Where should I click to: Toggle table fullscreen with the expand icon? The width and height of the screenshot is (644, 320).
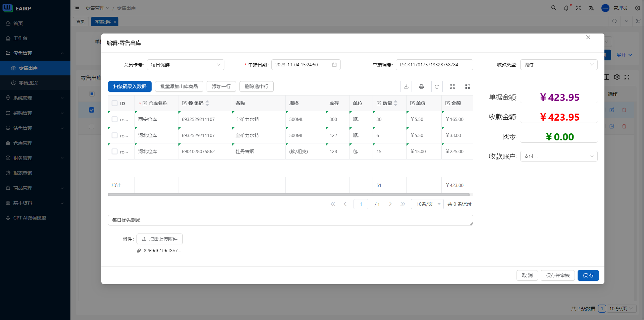pyautogui.click(x=452, y=86)
